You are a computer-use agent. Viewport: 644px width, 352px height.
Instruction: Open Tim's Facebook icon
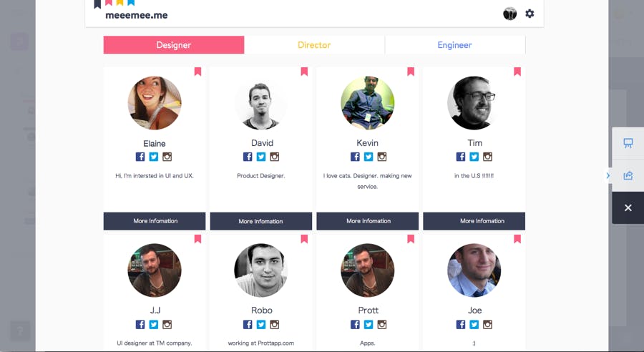click(461, 157)
